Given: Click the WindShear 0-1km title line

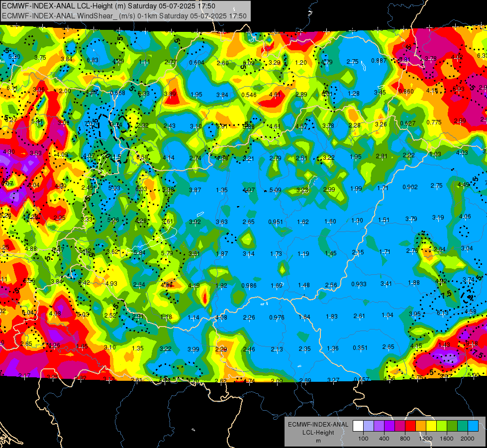Looking at the screenshot, I should [124, 16].
